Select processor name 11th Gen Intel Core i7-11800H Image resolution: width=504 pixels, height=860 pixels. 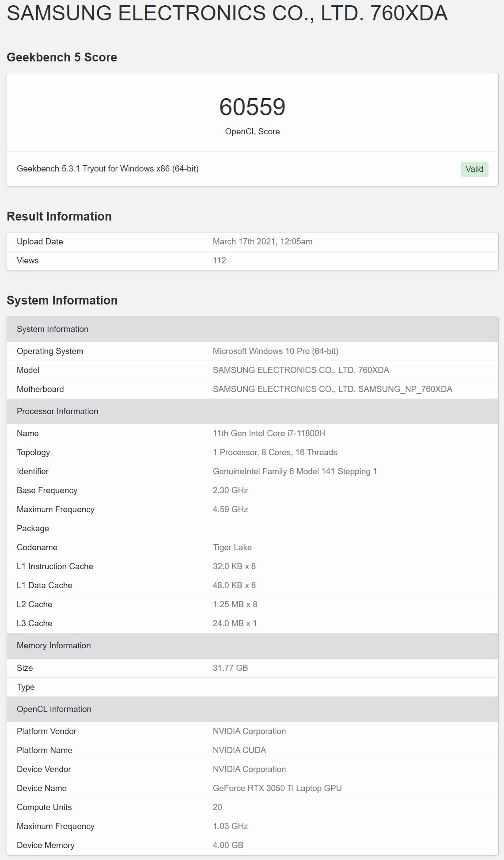pyautogui.click(x=269, y=433)
